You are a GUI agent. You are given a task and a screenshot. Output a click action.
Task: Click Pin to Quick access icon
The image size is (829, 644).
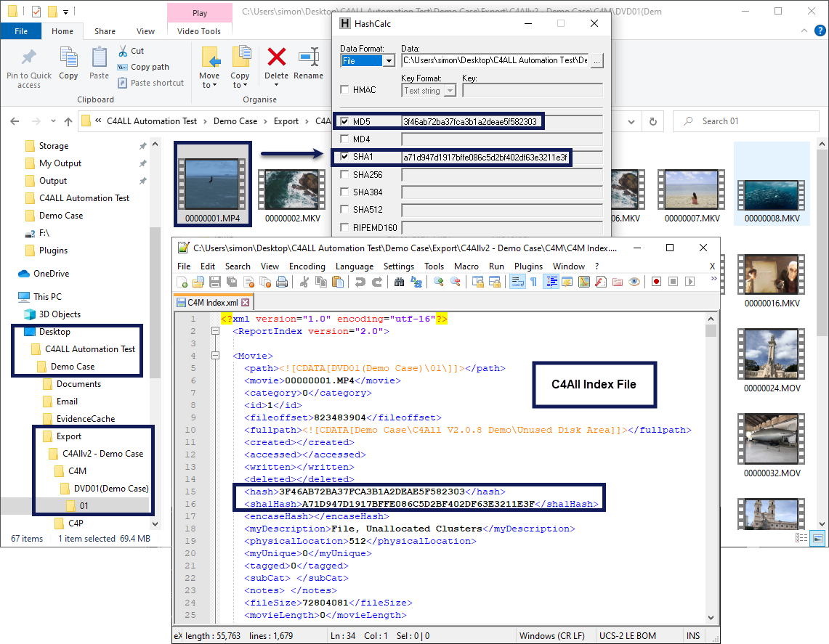pos(28,57)
